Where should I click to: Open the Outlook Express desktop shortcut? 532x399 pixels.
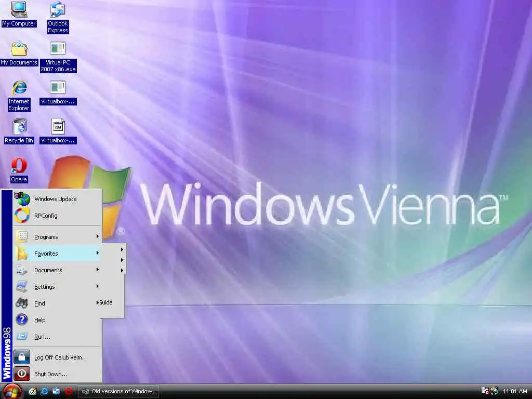pyautogui.click(x=58, y=17)
